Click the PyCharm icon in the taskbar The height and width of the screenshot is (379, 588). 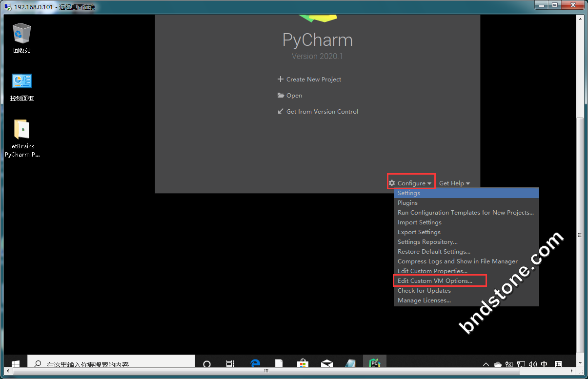pos(374,363)
